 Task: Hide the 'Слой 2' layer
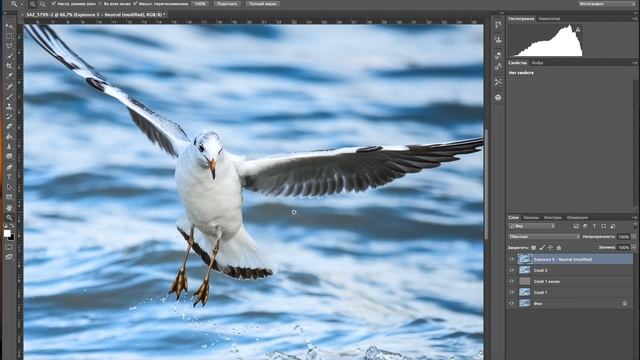(511, 270)
